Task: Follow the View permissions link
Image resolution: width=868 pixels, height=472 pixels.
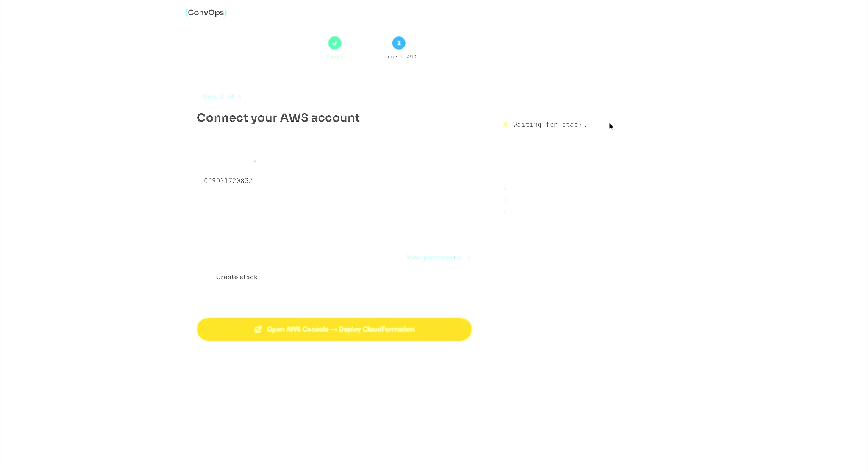Action: pos(434,258)
